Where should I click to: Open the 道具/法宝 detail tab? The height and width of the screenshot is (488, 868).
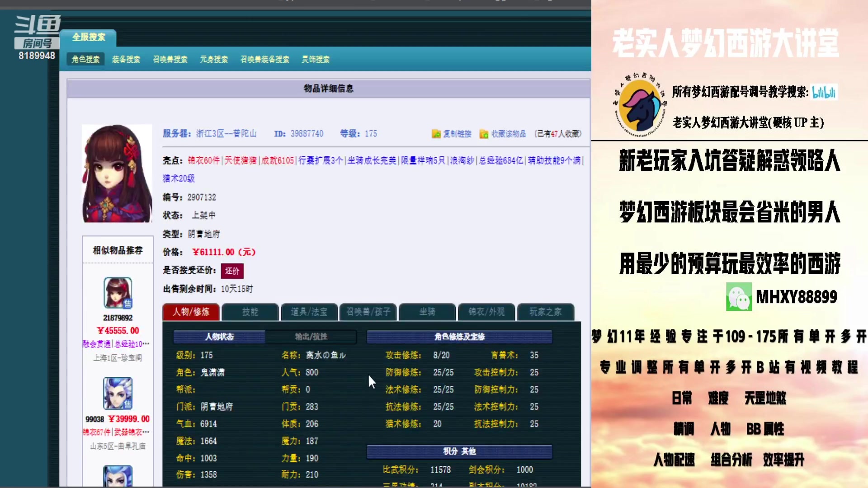(309, 312)
